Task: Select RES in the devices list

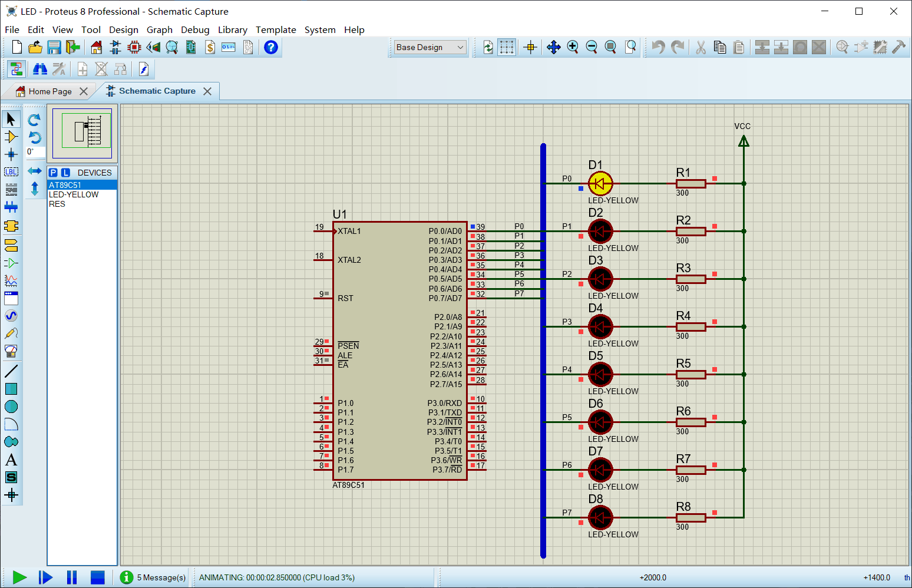Action: tap(82, 204)
